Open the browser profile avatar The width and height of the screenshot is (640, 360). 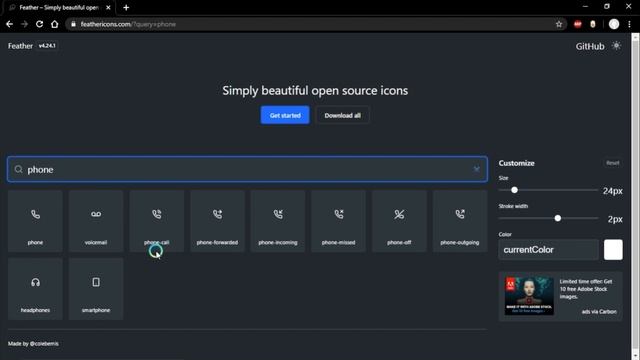(613, 24)
